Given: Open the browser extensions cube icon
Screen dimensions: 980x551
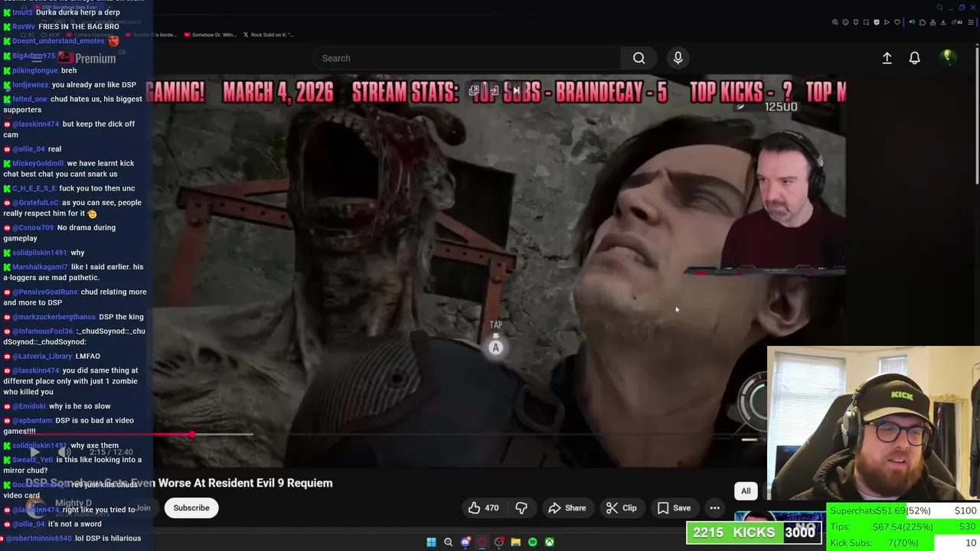Looking at the screenshot, I should pyautogui.click(x=923, y=22).
